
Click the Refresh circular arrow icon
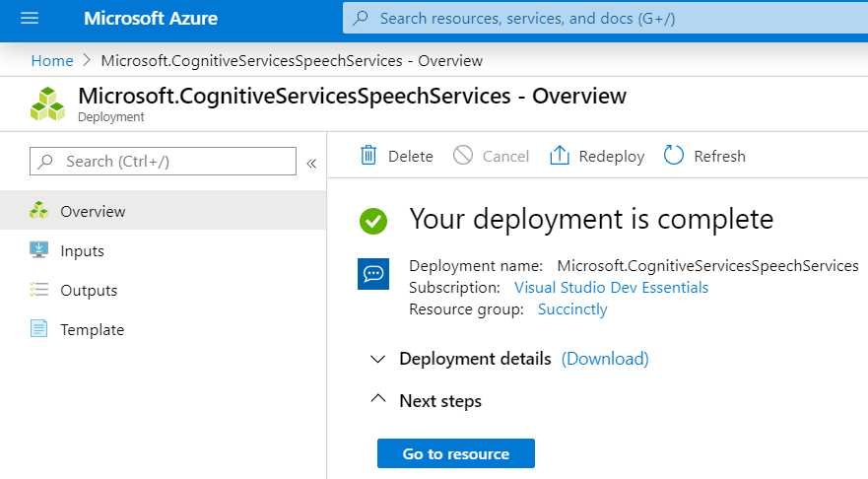click(x=674, y=155)
